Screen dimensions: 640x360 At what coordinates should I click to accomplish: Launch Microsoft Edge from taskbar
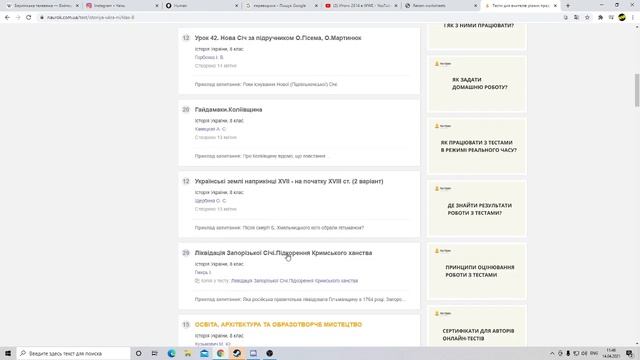click(x=171, y=353)
